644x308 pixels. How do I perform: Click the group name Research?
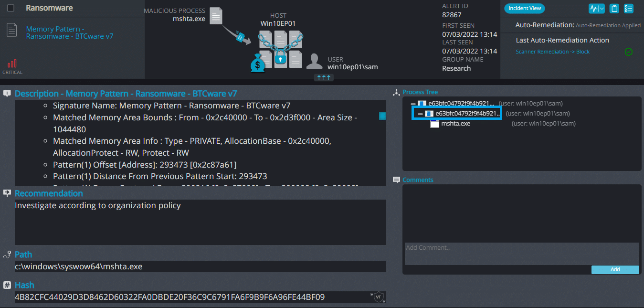pyautogui.click(x=456, y=68)
